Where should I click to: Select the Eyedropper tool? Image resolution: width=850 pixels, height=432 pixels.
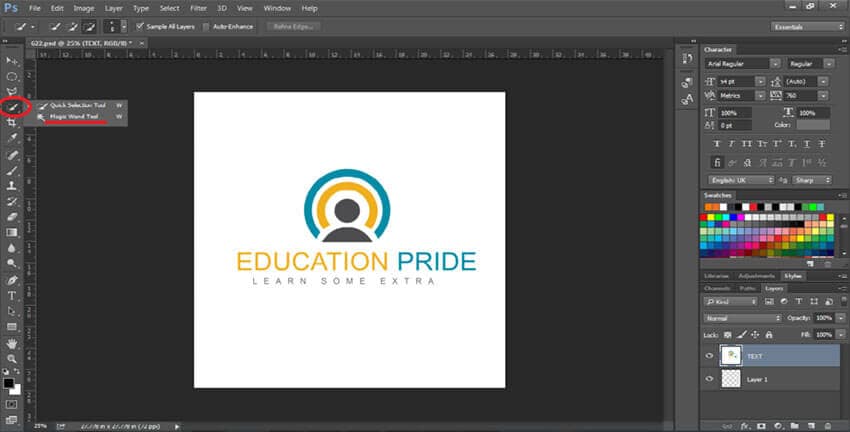point(11,139)
